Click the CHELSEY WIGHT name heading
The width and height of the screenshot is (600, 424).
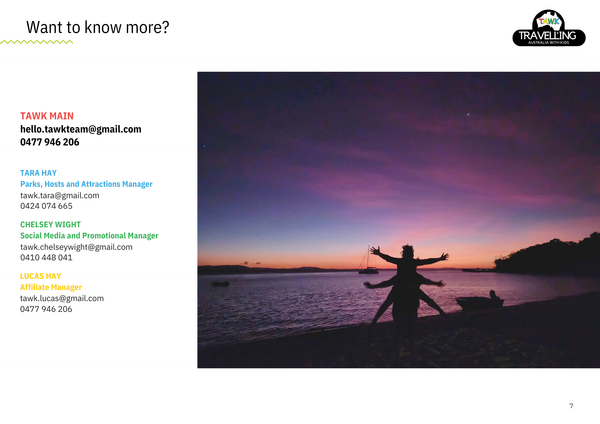coord(50,225)
